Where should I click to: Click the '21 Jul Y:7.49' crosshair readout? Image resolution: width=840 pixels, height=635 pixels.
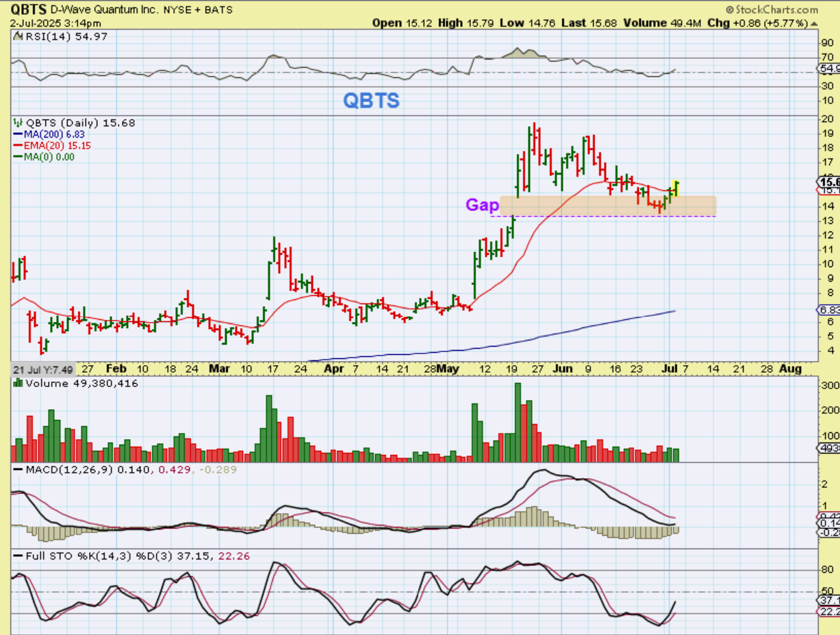point(41,370)
